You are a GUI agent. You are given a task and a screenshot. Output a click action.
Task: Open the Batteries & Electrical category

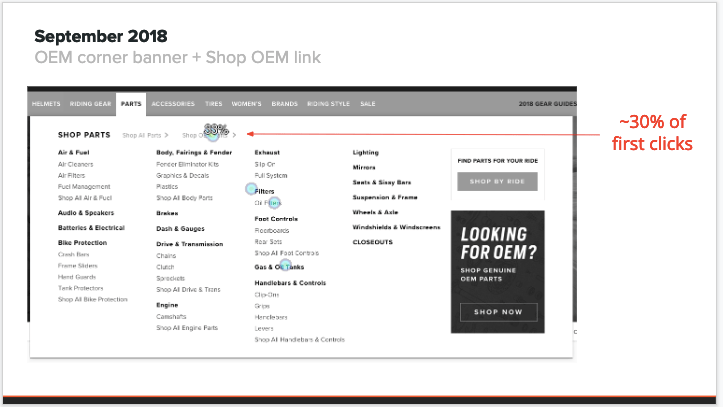91,227
